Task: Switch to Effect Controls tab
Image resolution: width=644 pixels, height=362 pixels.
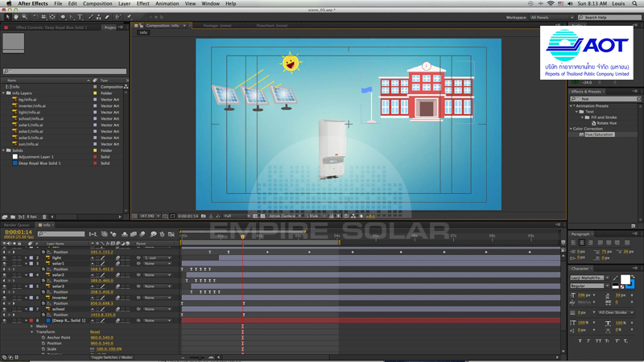Action: tap(52, 27)
